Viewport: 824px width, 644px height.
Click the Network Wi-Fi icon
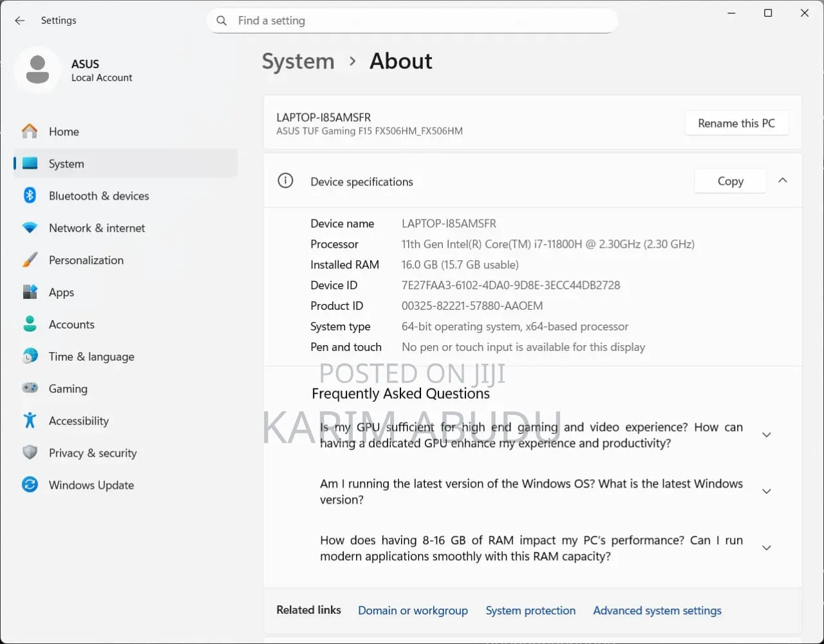(x=30, y=228)
